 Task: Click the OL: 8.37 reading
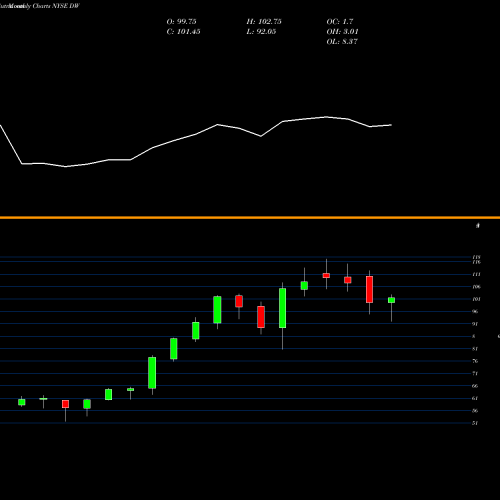342,42
